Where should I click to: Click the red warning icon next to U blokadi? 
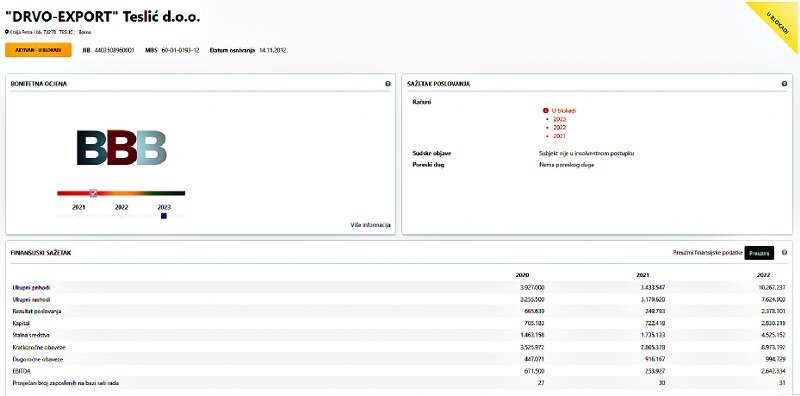[x=545, y=110]
